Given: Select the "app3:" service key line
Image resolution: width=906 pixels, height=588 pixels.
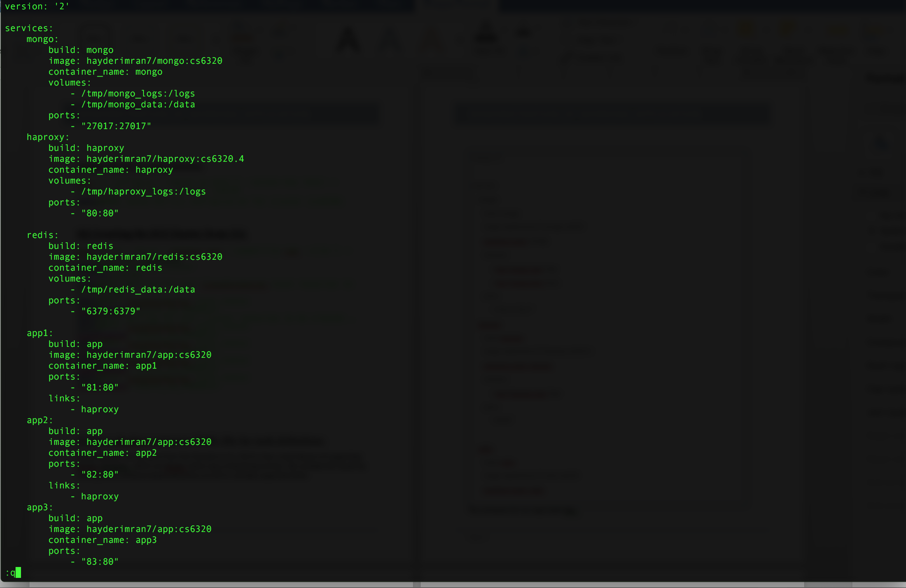Looking at the screenshot, I should (x=40, y=507).
